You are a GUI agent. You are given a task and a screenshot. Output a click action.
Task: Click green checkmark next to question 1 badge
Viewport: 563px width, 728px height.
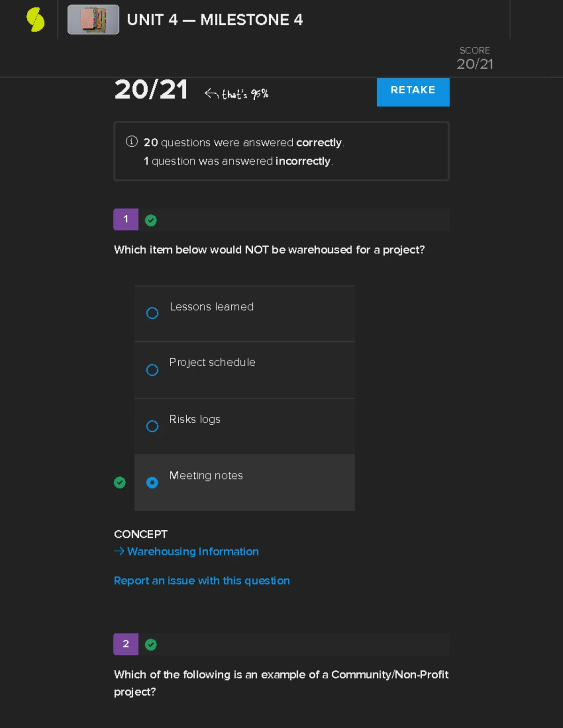(x=151, y=220)
